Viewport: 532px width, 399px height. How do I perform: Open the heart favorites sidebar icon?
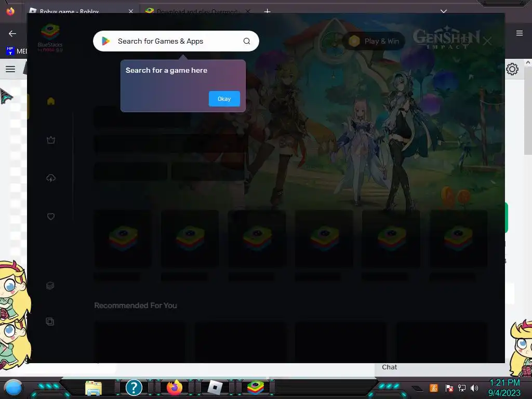pyautogui.click(x=51, y=217)
